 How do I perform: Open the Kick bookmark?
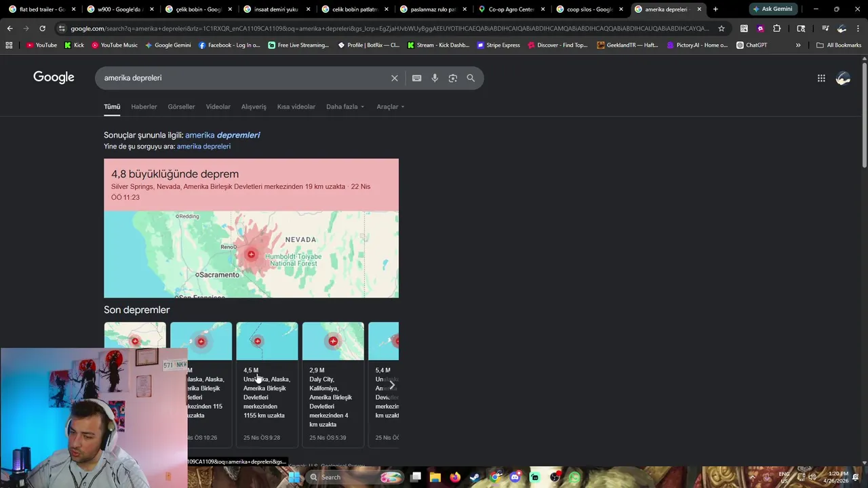(x=74, y=45)
